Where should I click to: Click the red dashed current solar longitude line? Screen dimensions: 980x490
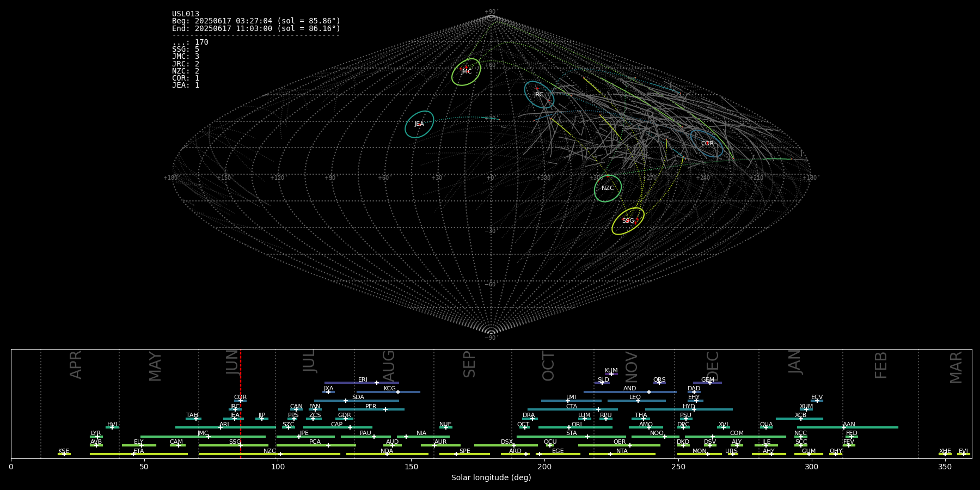[x=241, y=403]
